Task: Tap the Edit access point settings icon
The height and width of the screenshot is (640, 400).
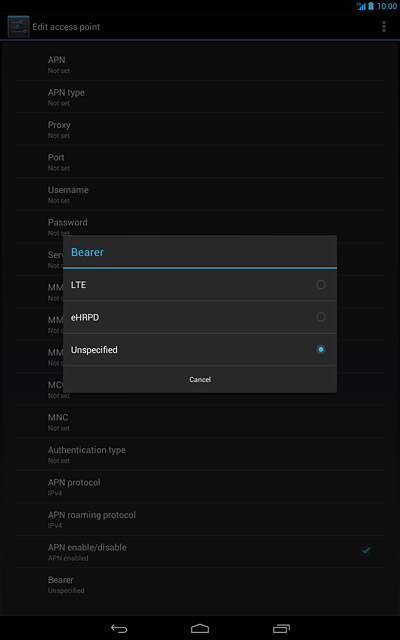Action: point(18,27)
